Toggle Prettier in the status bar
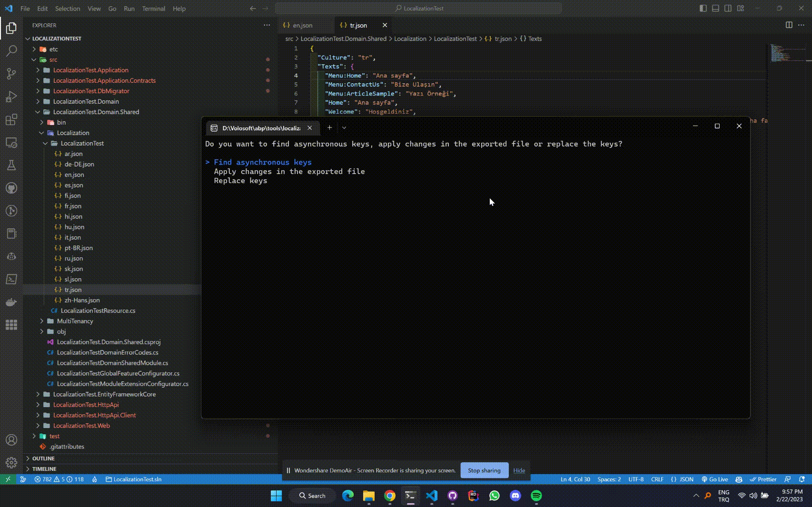 point(763,479)
